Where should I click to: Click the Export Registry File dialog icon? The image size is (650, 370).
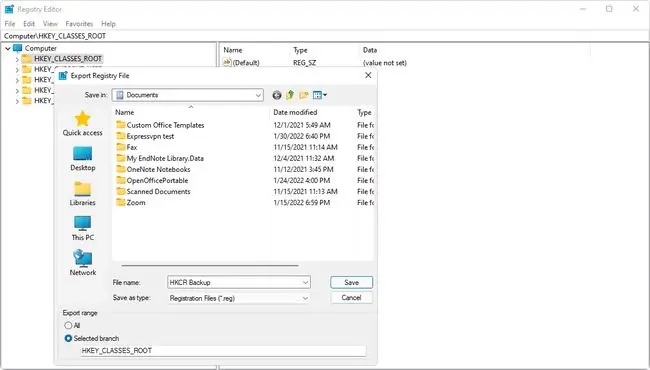pyautogui.click(x=63, y=75)
